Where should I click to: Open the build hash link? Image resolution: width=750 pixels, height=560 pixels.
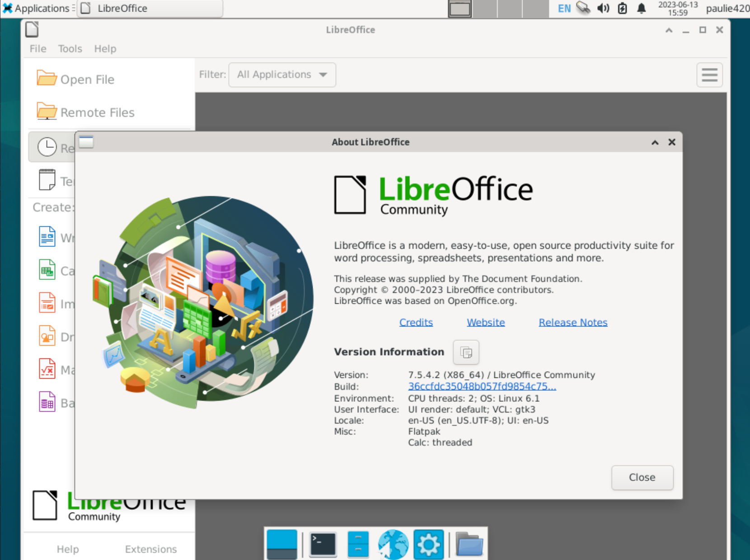click(x=482, y=386)
